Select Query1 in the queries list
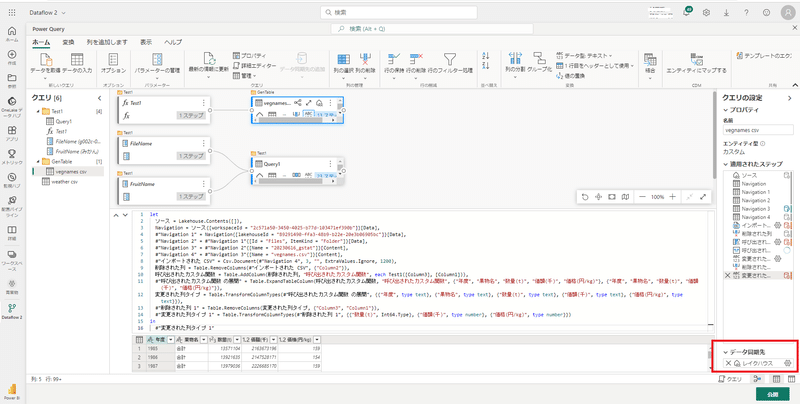 point(64,121)
